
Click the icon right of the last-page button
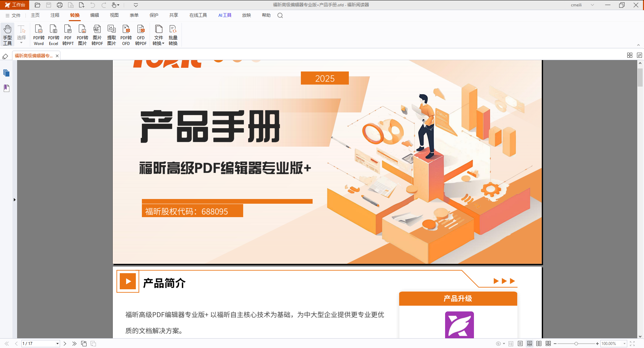click(84, 344)
